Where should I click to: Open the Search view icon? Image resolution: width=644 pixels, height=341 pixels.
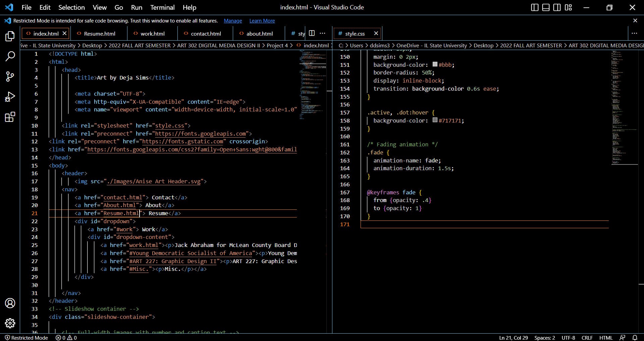pyautogui.click(x=10, y=56)
